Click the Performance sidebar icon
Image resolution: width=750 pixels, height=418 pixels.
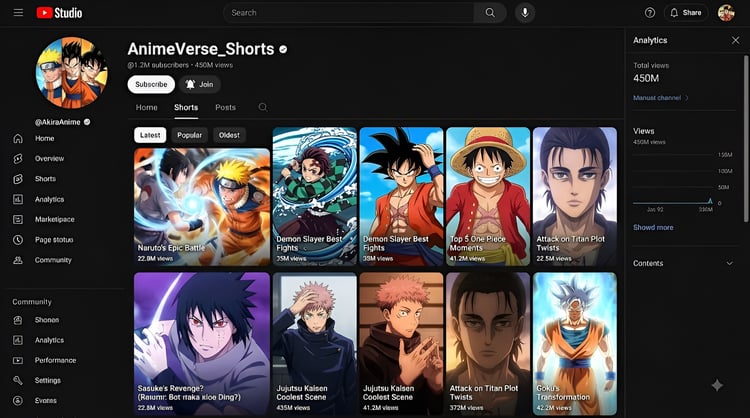click(18, 360)
